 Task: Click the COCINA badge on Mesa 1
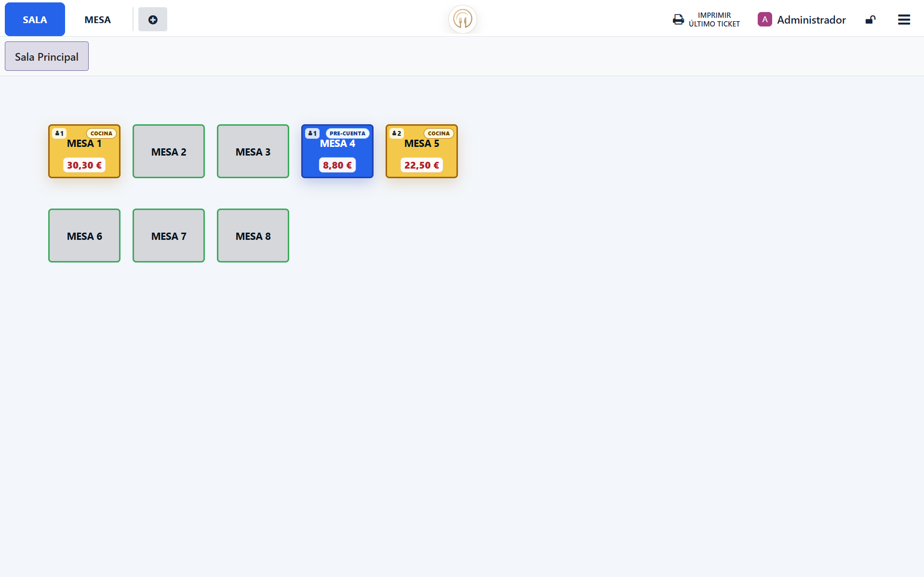tap(101, 133)
